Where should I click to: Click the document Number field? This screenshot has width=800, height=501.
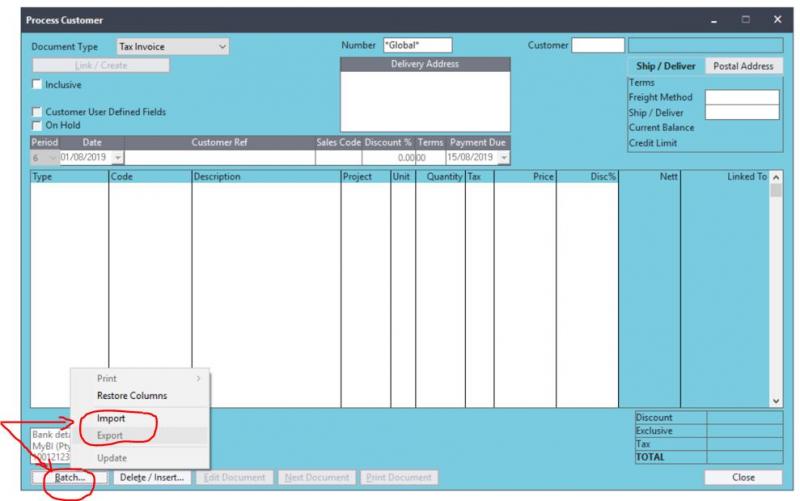[411, 45]
